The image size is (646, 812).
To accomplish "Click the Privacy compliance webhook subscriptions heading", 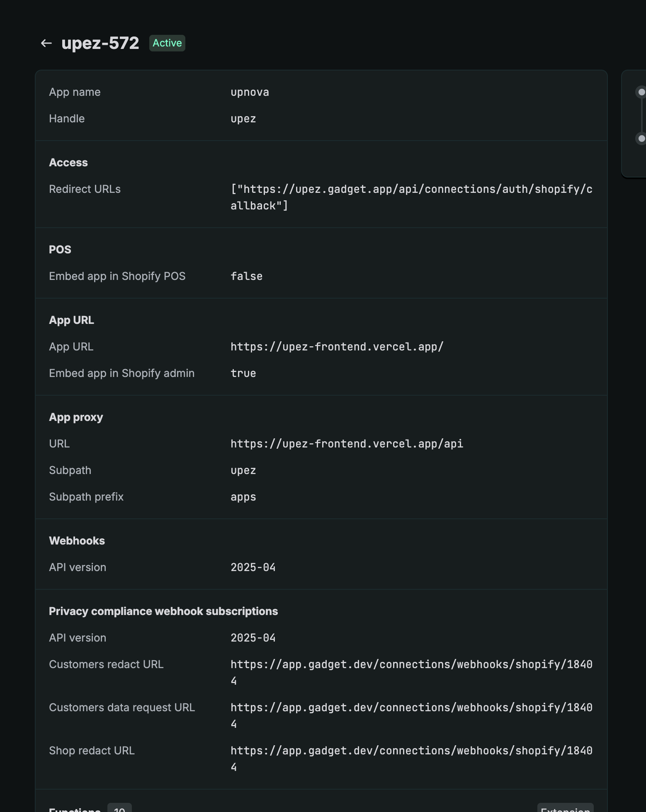I will pyautogui.click(x=163, y=611).
